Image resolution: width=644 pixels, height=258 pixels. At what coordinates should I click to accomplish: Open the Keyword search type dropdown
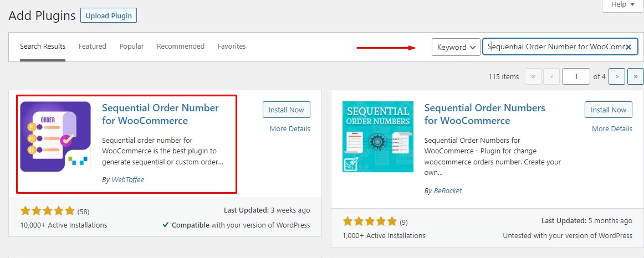pyautogui.click(x=456, y=47)
